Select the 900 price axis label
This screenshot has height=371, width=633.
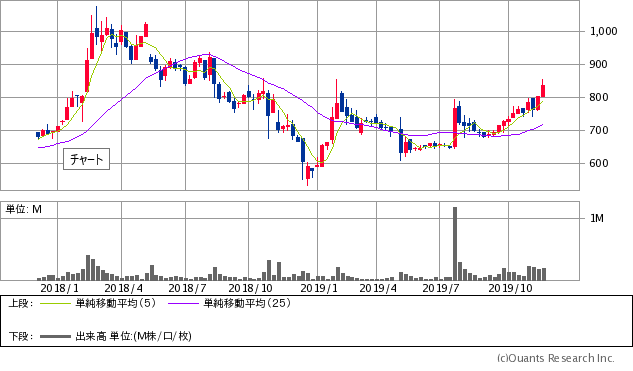coord(598,64)
